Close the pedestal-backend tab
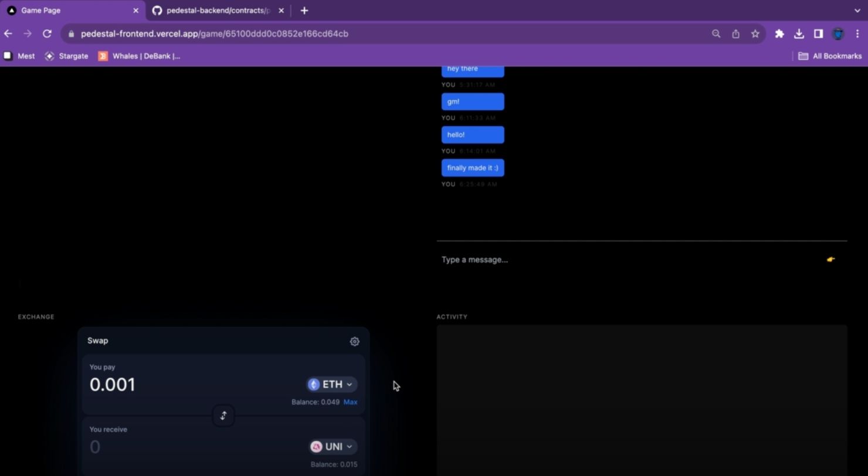The height and width of the screenshot is (476, 868). tap(281, 11)
